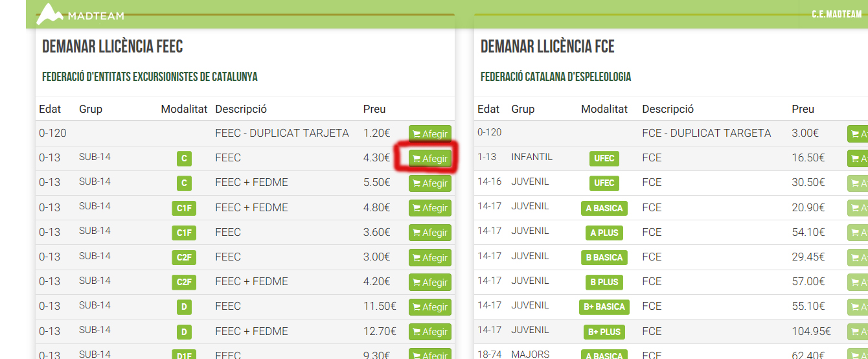Select the C1F badge in the 3.60€ row
Screen dimensions: 868x359
185,233
